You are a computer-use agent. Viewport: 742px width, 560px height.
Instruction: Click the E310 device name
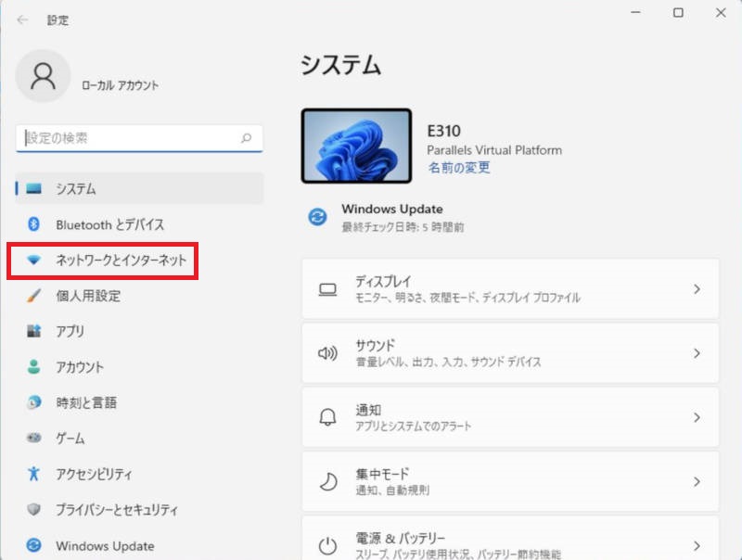click(x=443, y=131)
